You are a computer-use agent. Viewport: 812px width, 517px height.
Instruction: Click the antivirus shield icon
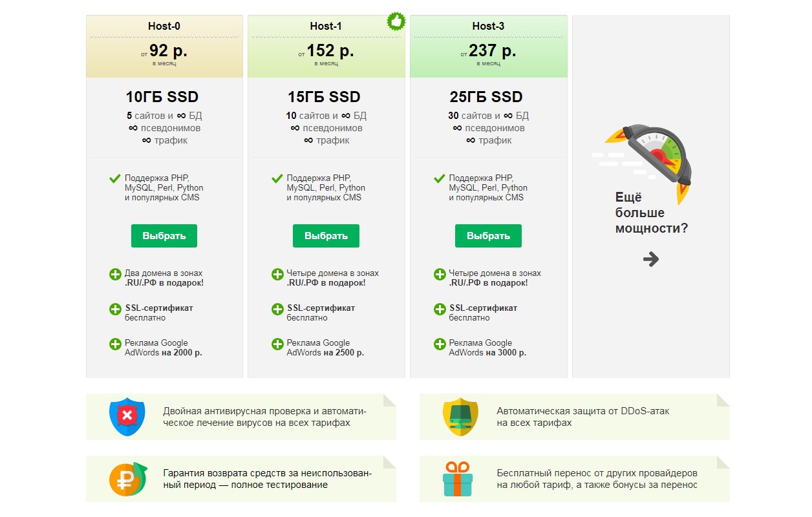[127, 416]
